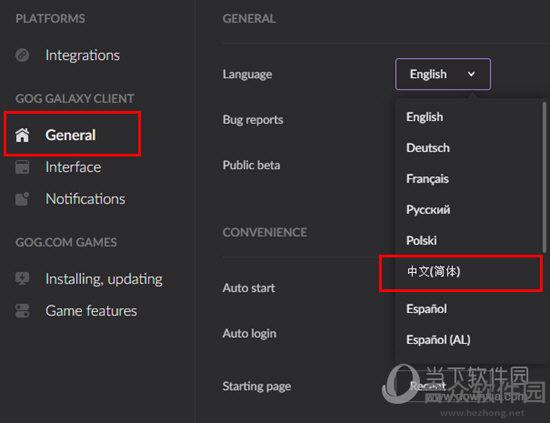Click the GENERAL section heading
550x423 pixels.
pyautogui.click(x=249, y=19)
